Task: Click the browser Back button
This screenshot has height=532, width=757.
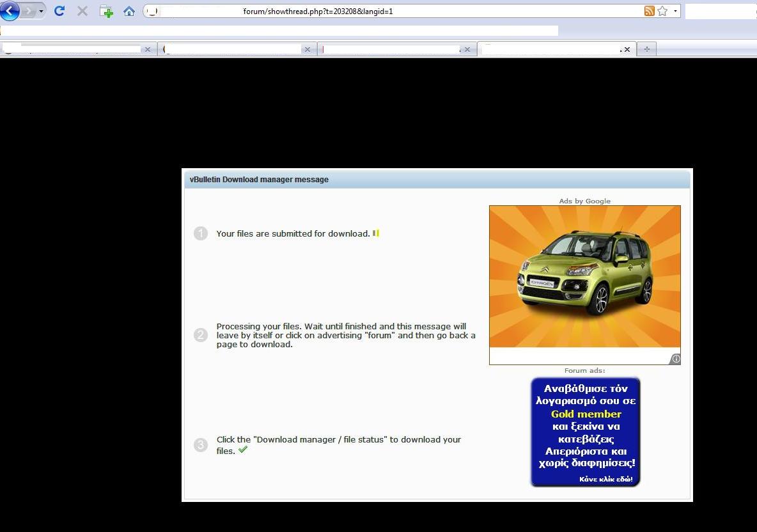Action: click(x=10, y=11)
